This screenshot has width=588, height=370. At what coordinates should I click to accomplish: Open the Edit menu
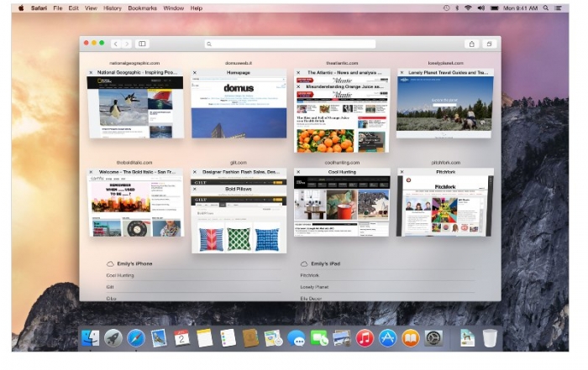[x=74, y=8]
